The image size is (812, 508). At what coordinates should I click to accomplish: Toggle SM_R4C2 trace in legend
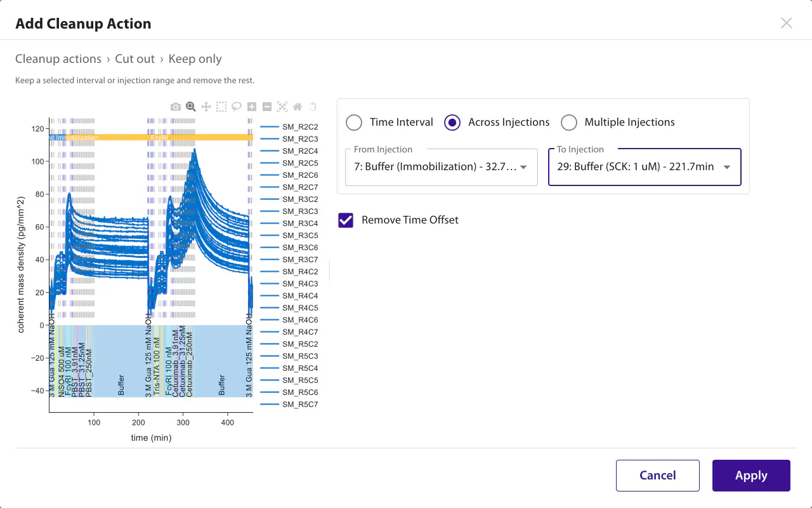click(289, 272)
